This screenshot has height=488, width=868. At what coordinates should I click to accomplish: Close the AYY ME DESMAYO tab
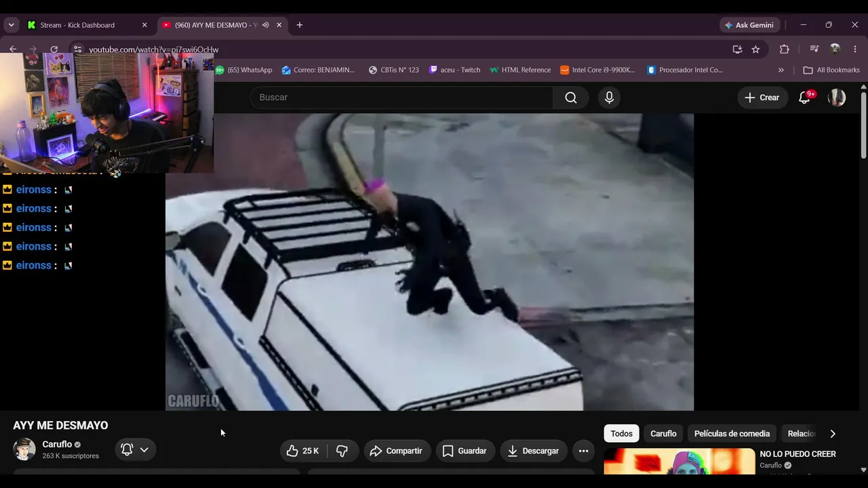(x=279, y=25)
